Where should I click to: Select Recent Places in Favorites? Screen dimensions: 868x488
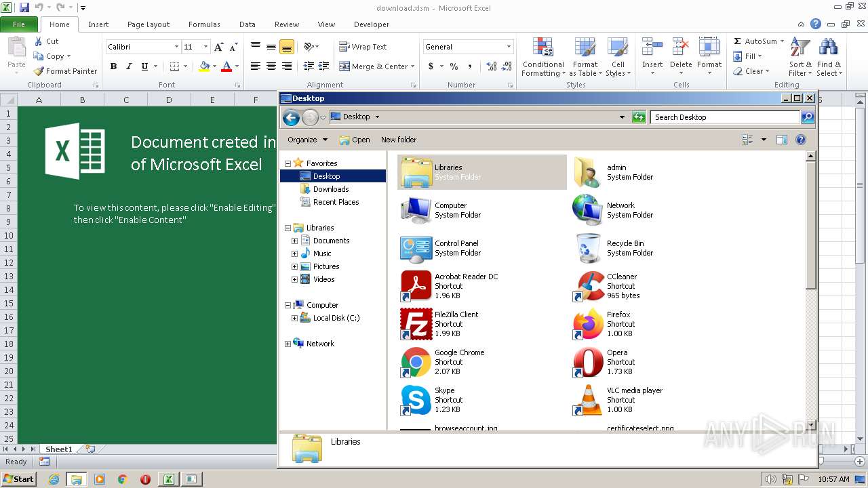point(336,202)
